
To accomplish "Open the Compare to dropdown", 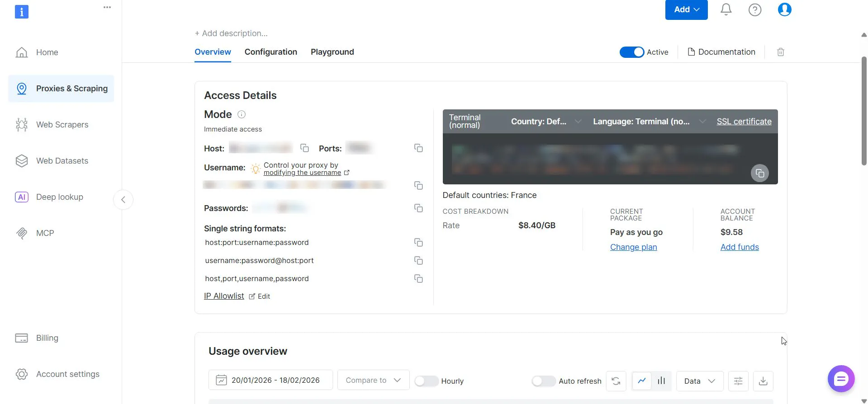I will (373, 380).
